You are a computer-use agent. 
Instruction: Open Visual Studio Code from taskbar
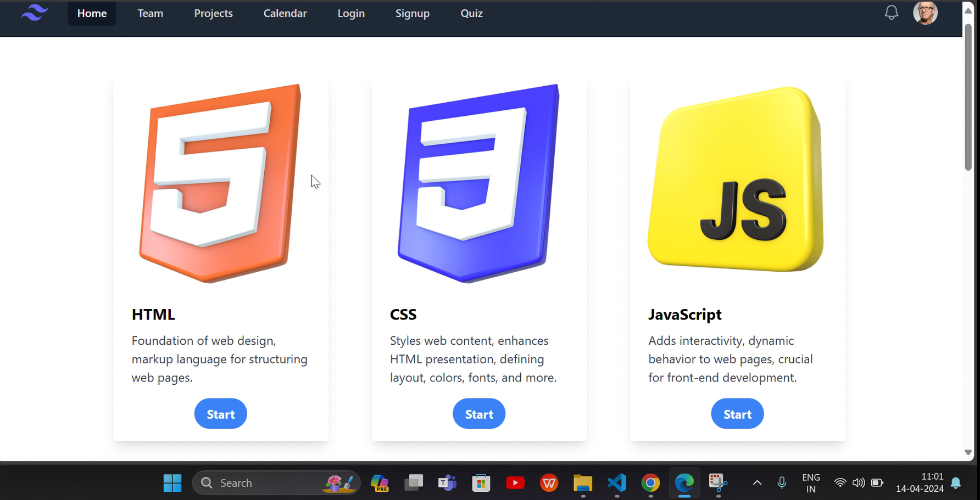(x=616, y=483)
